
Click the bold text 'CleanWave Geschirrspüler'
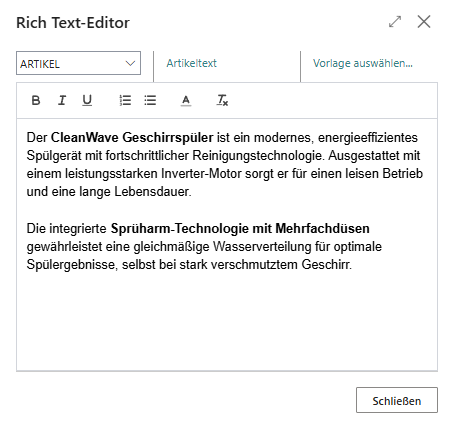[132, 138]
